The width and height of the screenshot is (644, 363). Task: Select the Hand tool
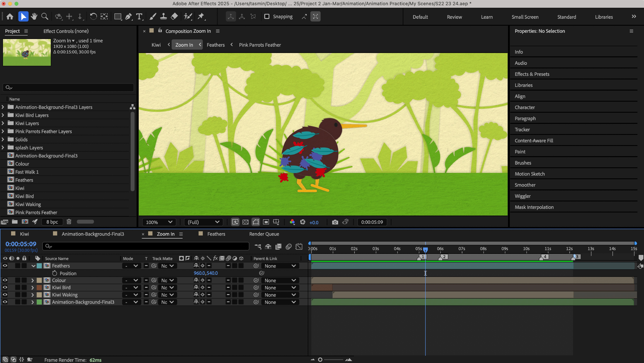tap(34, 17)
